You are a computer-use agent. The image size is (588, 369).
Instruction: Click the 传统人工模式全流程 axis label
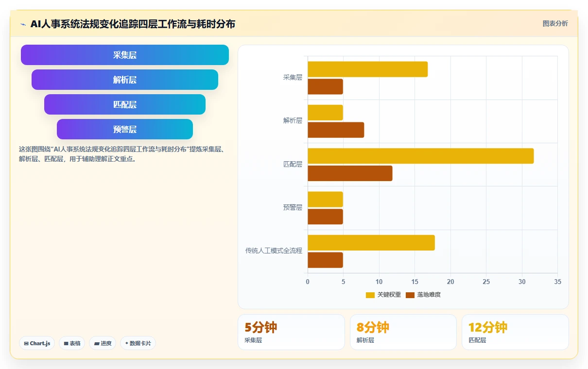click(x=274, y=251)
